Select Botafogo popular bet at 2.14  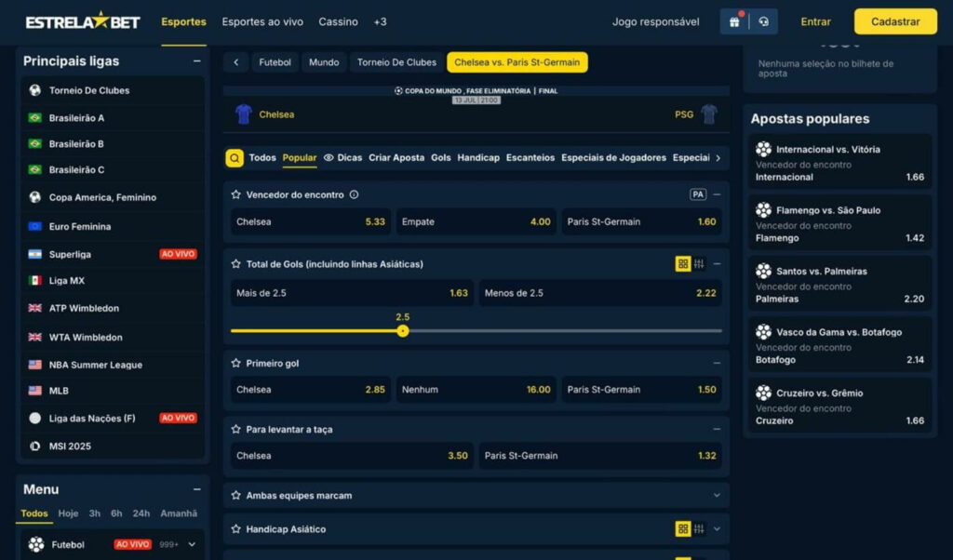[839, 345]
